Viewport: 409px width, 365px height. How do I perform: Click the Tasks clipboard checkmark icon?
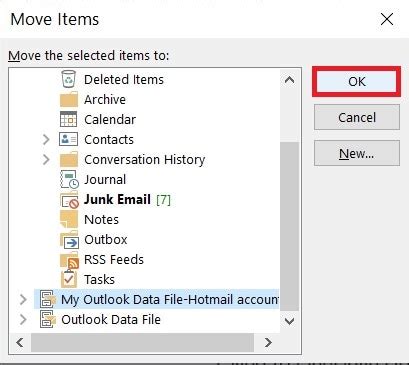pyautogui.click(x=69, y=279)
